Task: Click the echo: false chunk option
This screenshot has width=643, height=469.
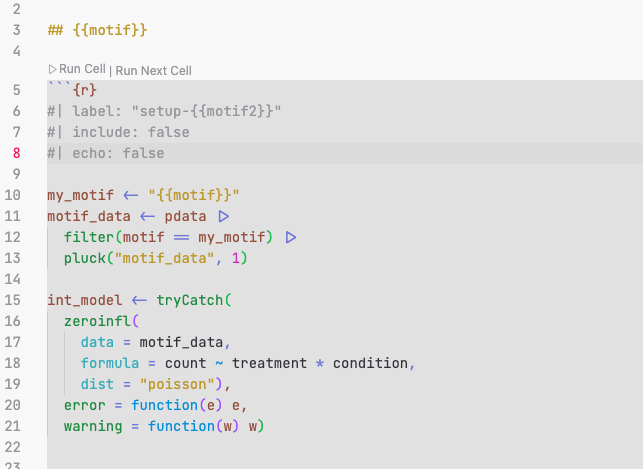Action: [x=109, y=153]
